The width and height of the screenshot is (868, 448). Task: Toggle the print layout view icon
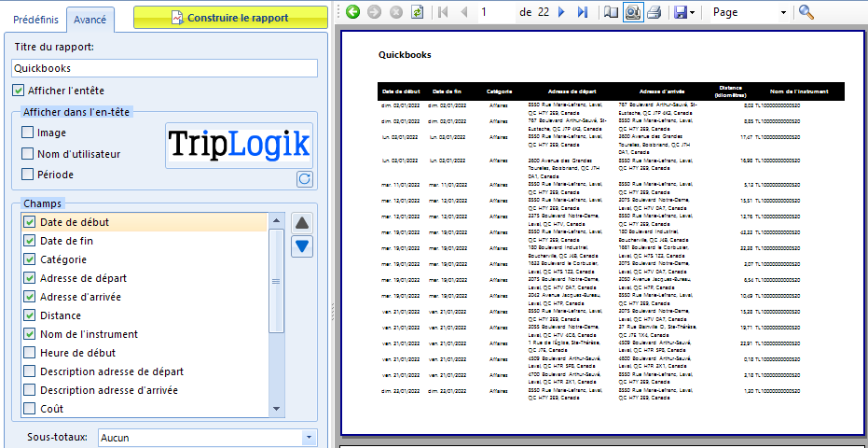click(633, 12)
